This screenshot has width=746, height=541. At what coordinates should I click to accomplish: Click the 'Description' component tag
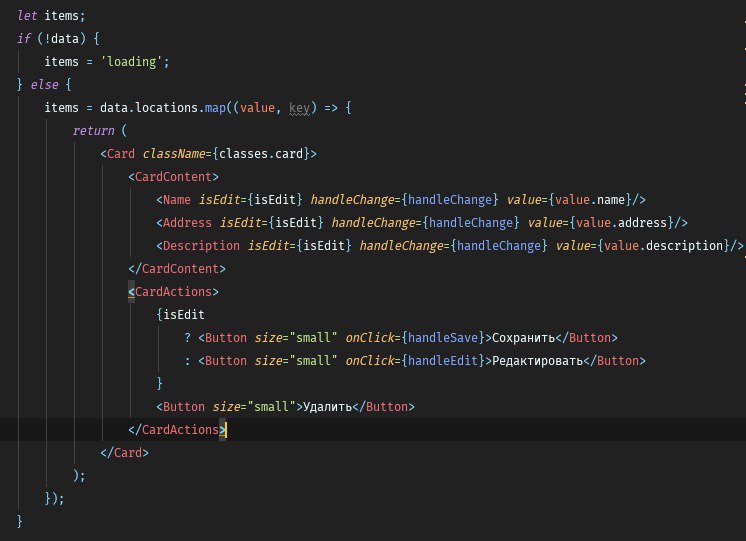tap(201, 246)
